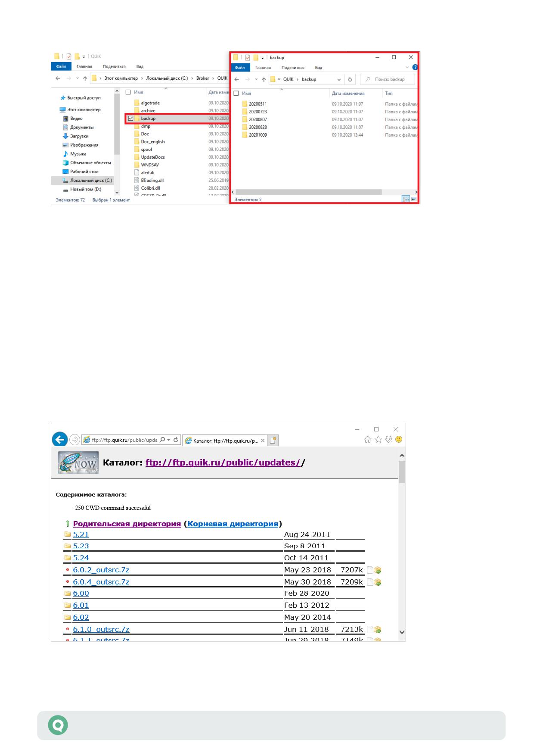Open a new IE tab

[273, 440]
